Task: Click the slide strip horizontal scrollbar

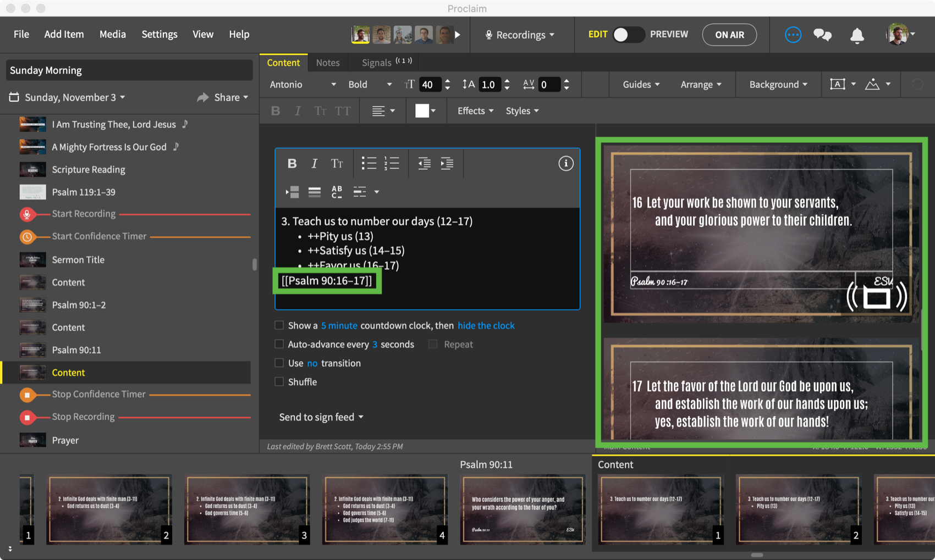Action: 757,555
